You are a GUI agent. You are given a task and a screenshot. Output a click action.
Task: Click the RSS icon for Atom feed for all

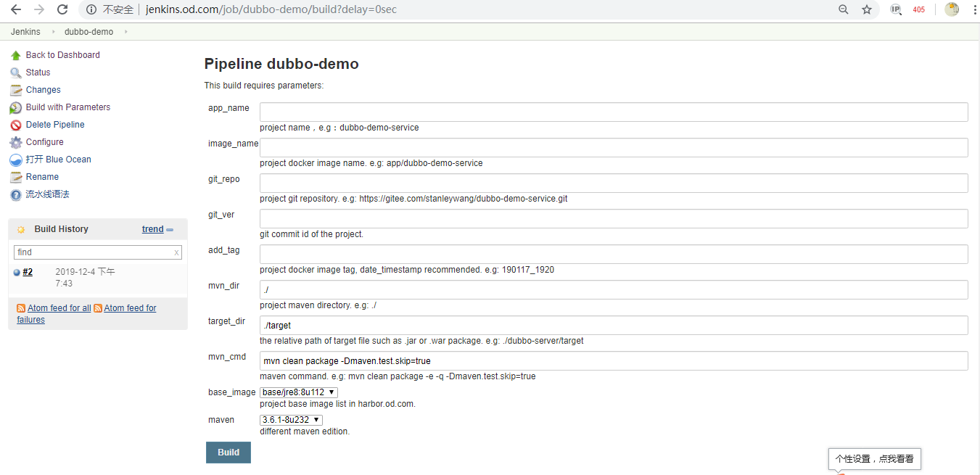pos(21,308)
